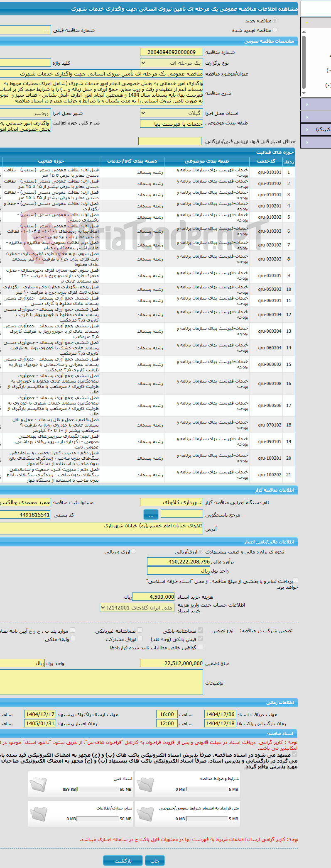The image size is (331, 868).
Task: Click the حداقل امتیاز قابل قبول field
Action: click(x=170, y=141)
